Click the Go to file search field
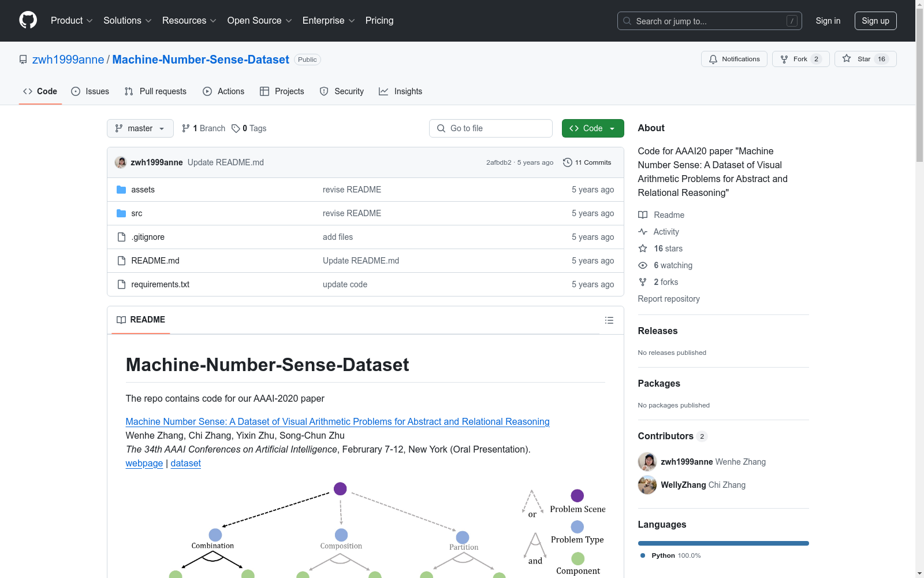Viewport: 924px width, 578px height. (491, 128)
